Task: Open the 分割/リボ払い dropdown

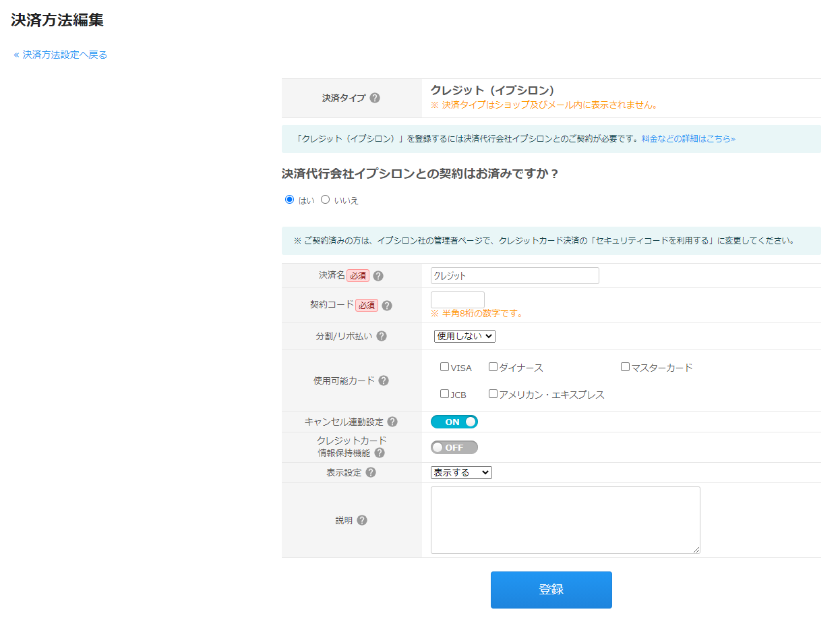Action: pos(465,335)
